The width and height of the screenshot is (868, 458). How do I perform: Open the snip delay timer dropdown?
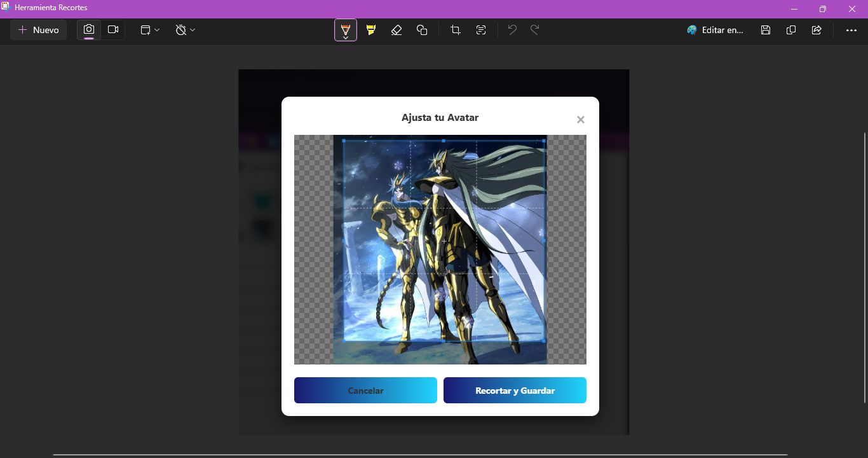(x=186, y=30)
